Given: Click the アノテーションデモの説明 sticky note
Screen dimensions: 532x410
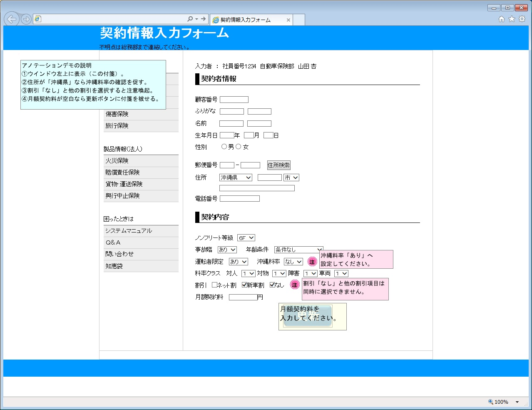Looking at the screenshot, I should (x=93, y=85).
